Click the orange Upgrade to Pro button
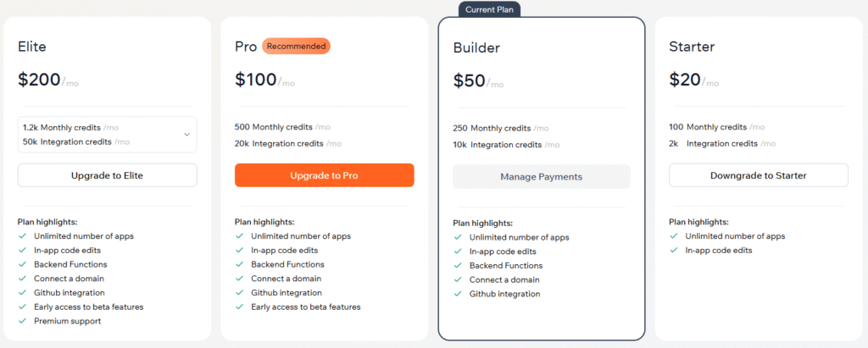Viewport: 868px width, 348px height. [x=324, y=175]
